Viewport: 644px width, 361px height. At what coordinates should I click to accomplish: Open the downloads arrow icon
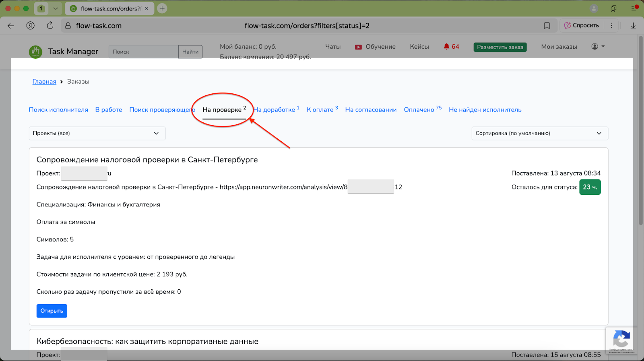pos(633,26)
